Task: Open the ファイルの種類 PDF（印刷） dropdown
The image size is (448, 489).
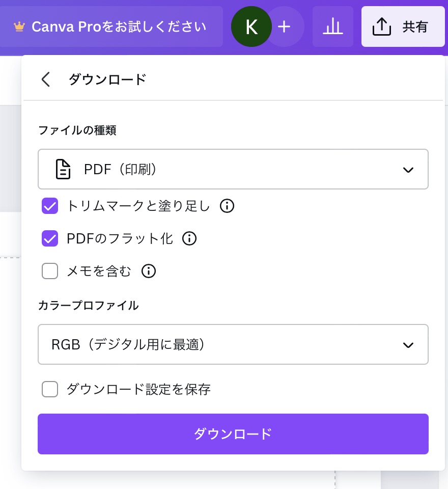Action: [233, 169]
